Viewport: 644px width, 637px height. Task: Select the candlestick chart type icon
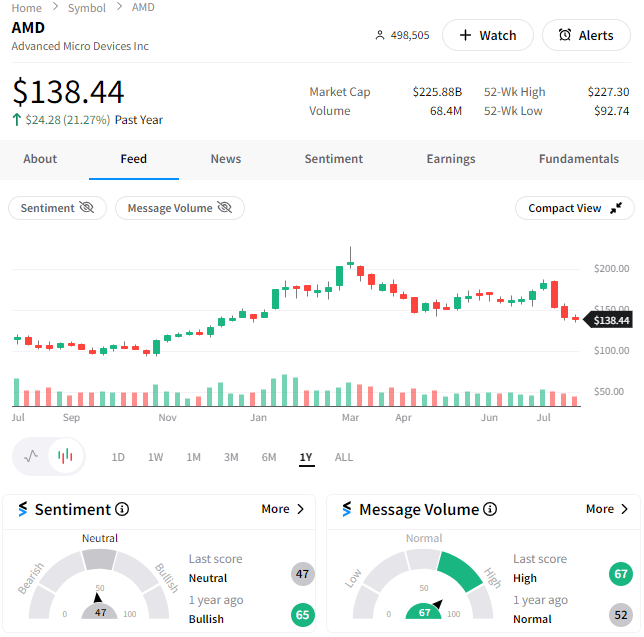66,456
